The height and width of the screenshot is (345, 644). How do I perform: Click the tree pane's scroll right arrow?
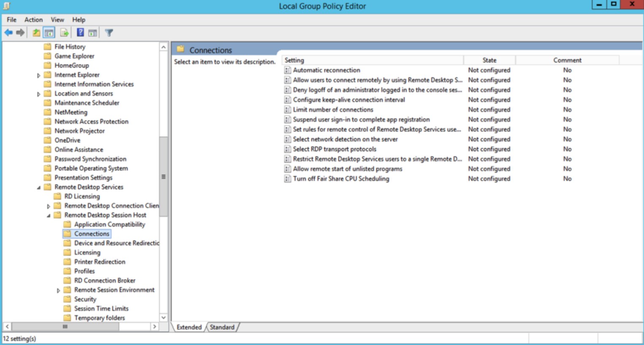point(155,326)
